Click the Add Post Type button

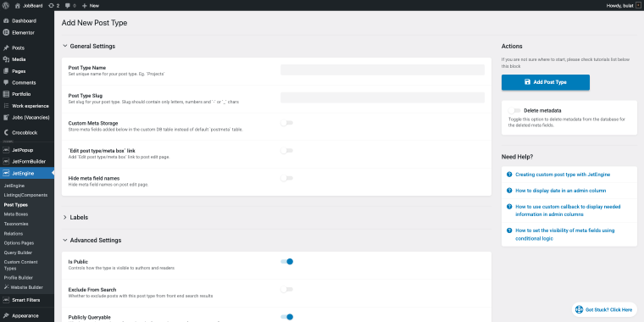546,82
